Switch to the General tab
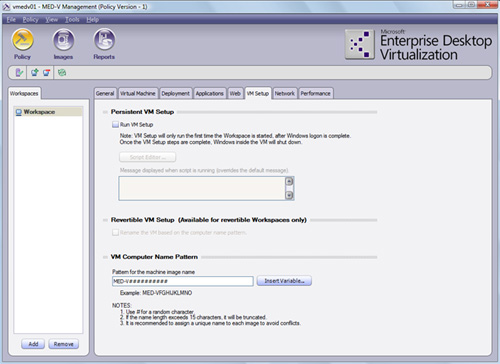Image resolution: width=500 pixels, height=364 pixels. tap(105, 94)
